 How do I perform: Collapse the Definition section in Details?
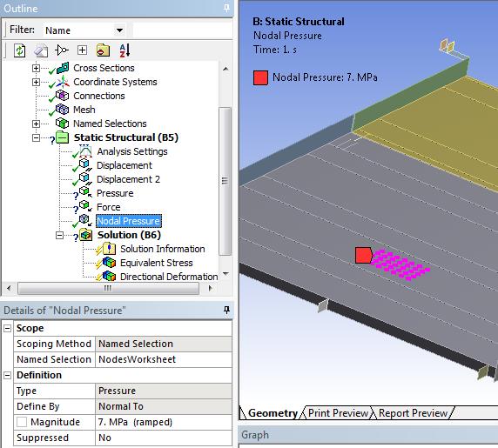click(x=7, y=375)
